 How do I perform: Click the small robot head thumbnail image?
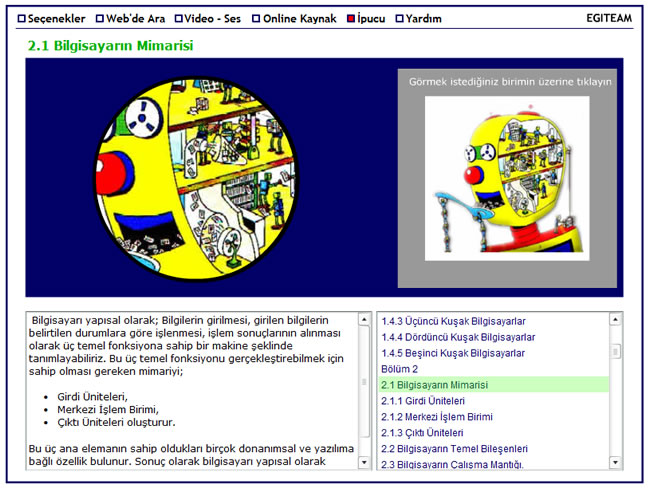click(507, 179)
